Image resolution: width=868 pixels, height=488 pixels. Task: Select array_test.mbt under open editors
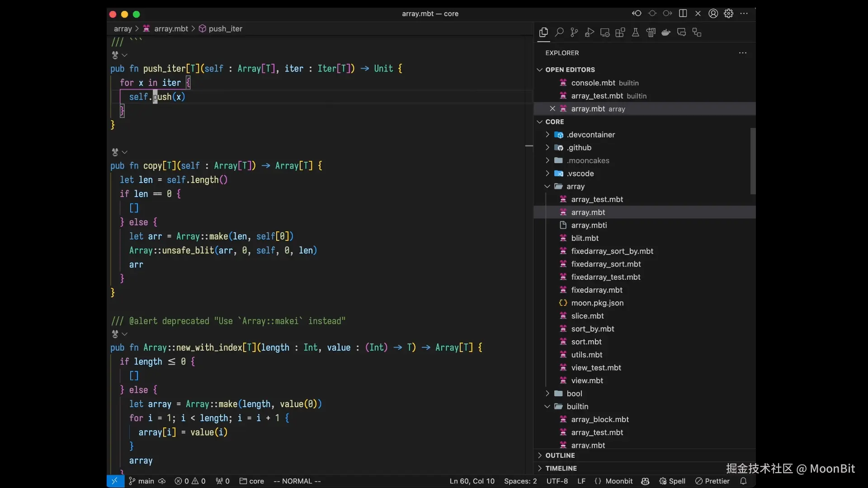point(597,96)
